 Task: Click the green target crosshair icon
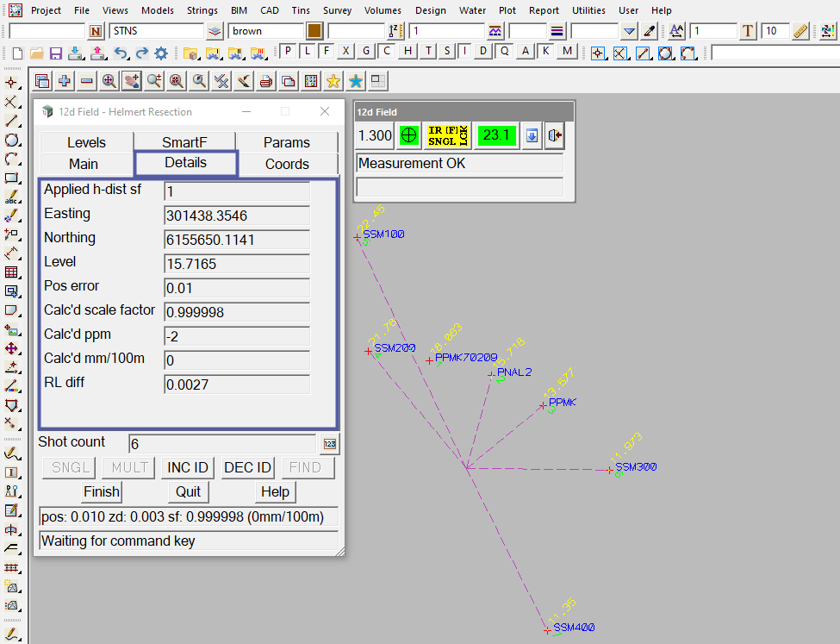click(409, 135)
